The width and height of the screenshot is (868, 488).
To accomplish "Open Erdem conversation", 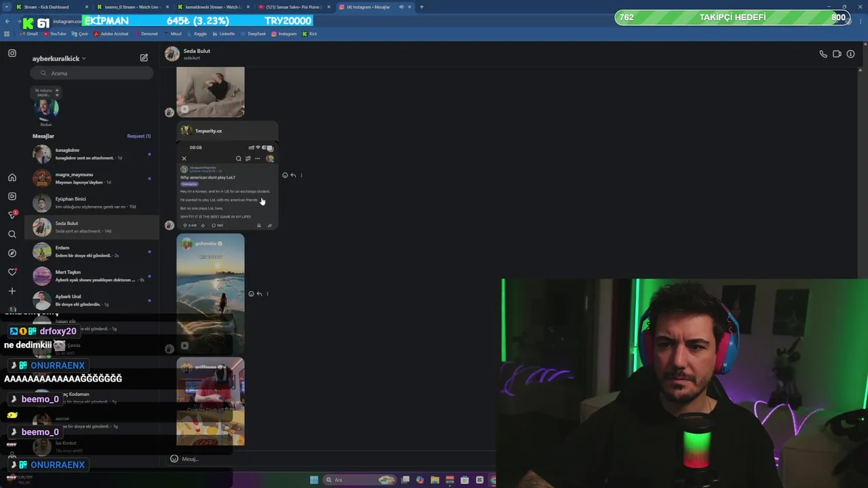I will point(92,251).
